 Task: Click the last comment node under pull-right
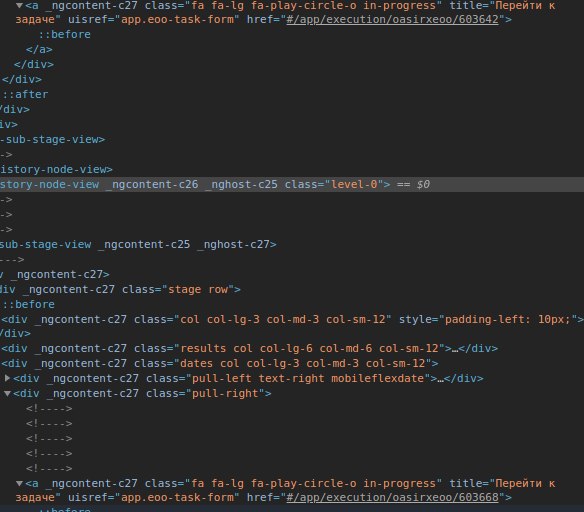click(x=49, y=468)
